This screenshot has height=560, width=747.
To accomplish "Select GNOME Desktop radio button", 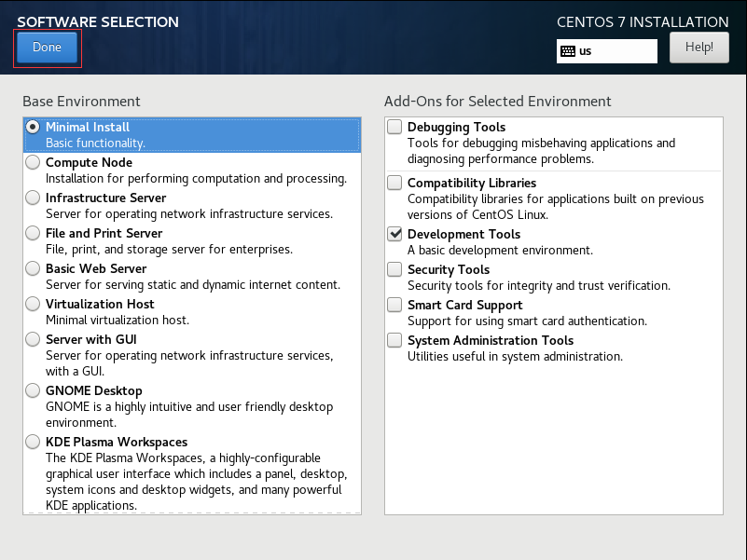I will click(33, 390).
